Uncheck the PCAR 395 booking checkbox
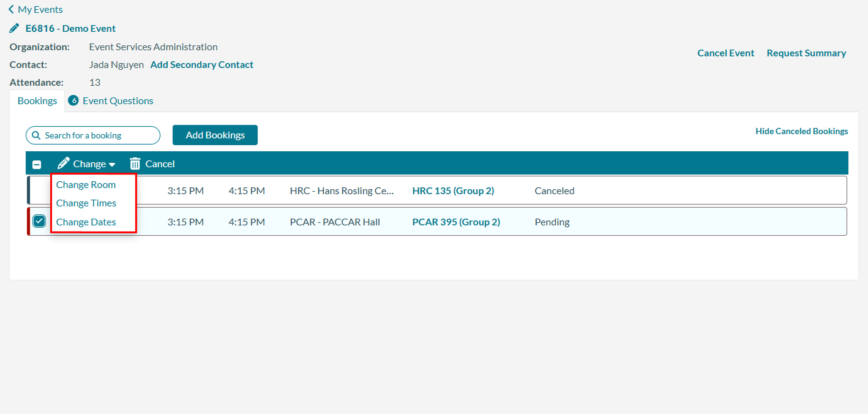Screen dimensions: 868x414 point(39,221)
